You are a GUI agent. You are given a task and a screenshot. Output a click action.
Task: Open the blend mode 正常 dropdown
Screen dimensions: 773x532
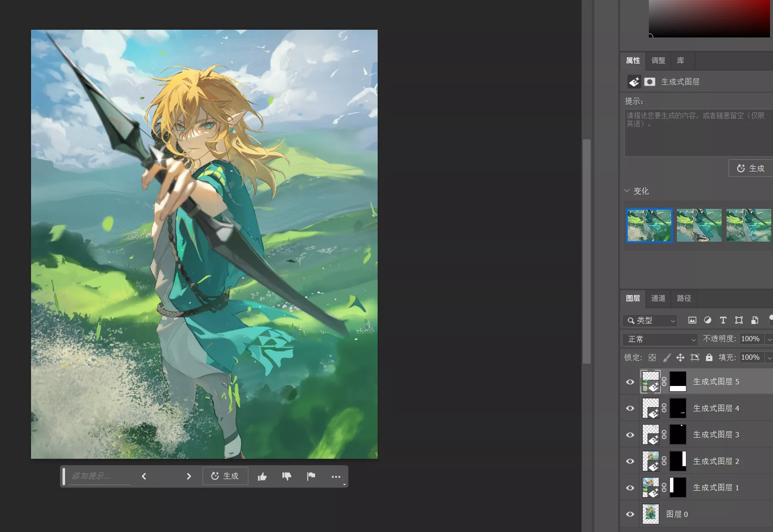click(660, 339)
